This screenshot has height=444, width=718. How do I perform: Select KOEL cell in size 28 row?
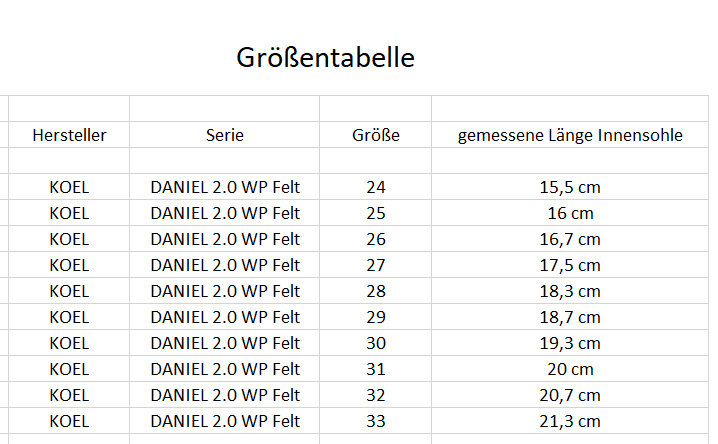tap(69, 291)
